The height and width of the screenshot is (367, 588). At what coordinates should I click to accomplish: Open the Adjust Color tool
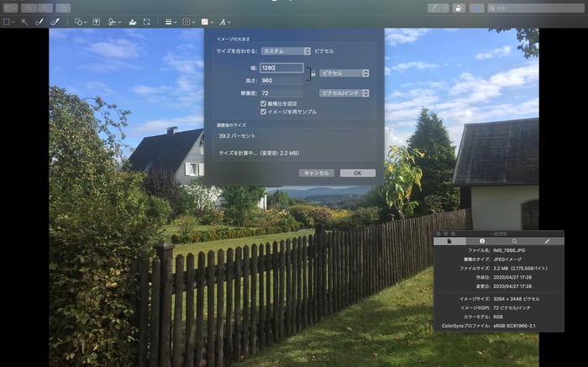click(132, 22)
